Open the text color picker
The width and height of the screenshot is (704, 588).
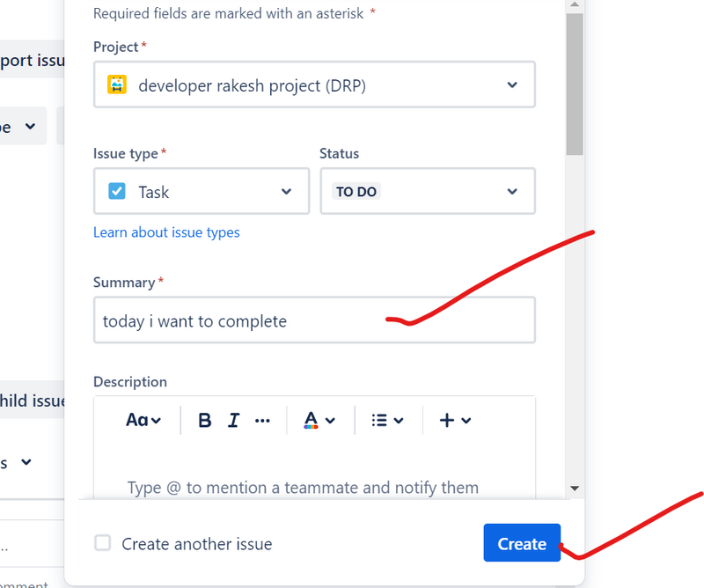(x=319, y=421)
